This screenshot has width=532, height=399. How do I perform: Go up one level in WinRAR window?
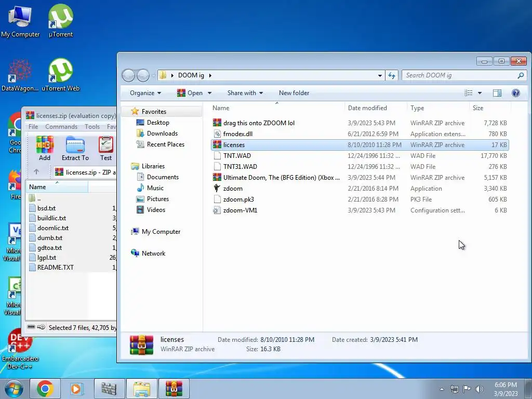coord(36,172)
